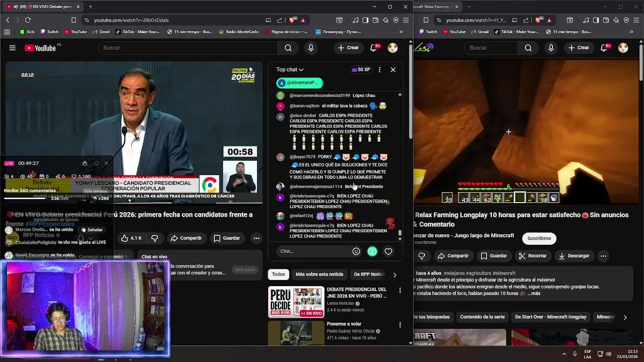The width and height of the screenshot is (644, 362).
Task: Open notifications bell in left window
Action: coord(374,48)
